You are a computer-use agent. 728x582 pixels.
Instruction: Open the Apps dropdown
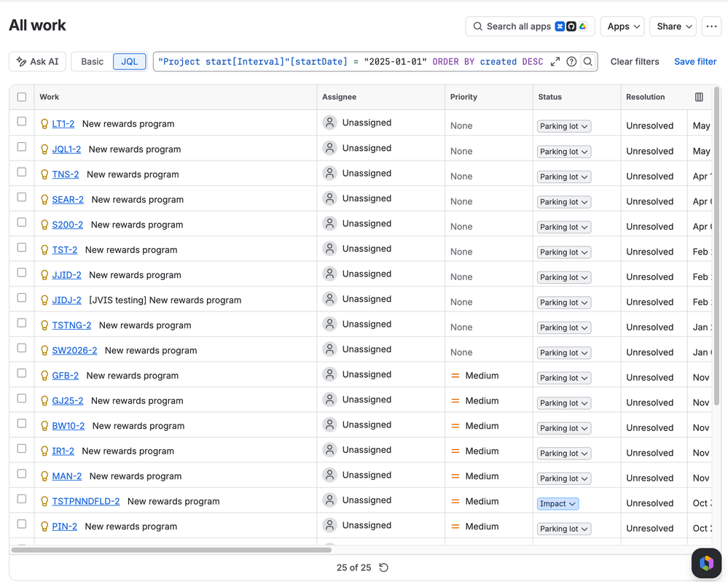(622, 26)
